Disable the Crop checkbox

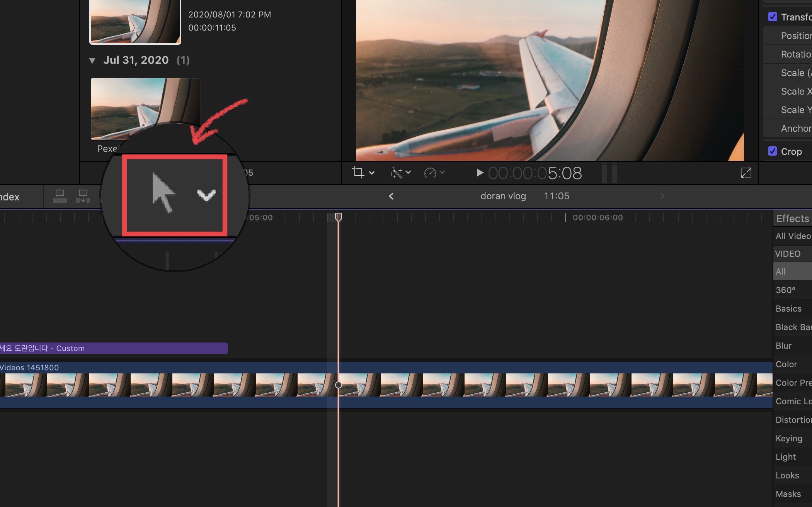coord(772,151)
